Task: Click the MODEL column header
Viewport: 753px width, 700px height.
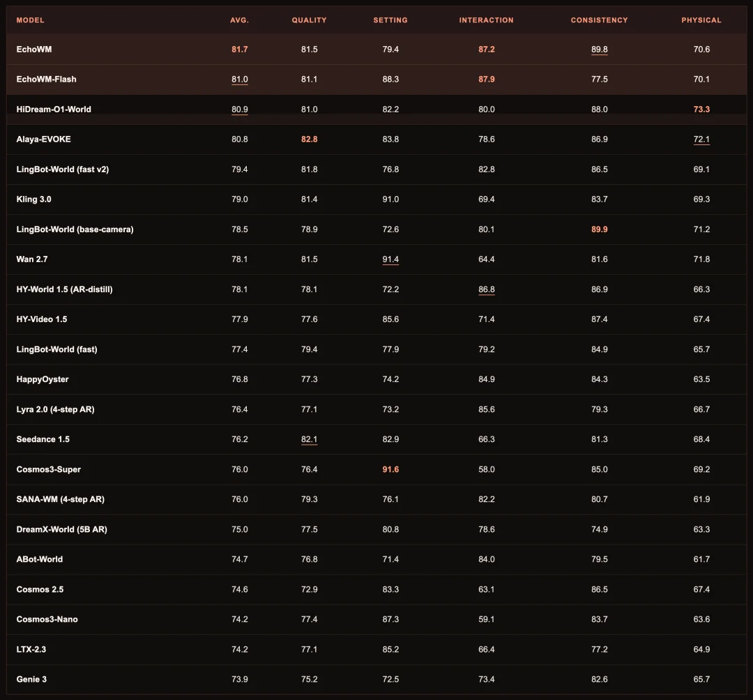Action: click(x=30, y=20)
